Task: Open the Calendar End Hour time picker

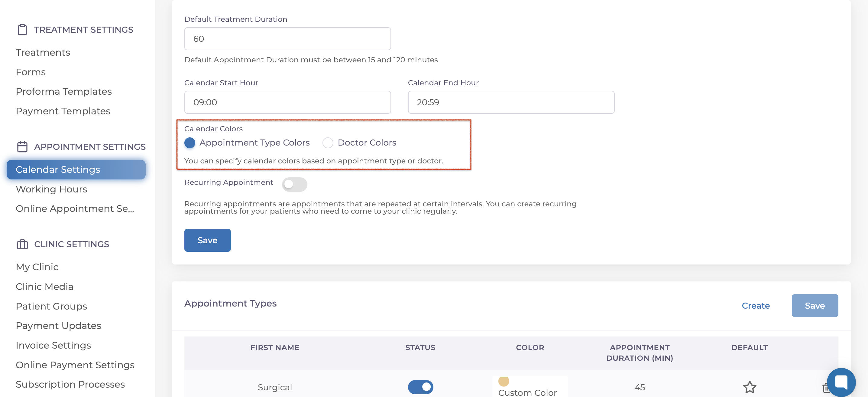Action: (511, 102)
